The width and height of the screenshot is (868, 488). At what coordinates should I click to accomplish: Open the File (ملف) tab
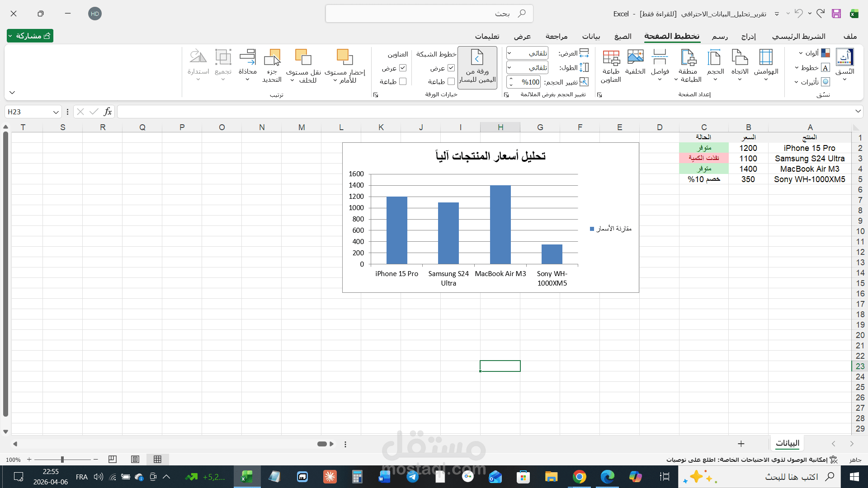(x=850, y=36)
